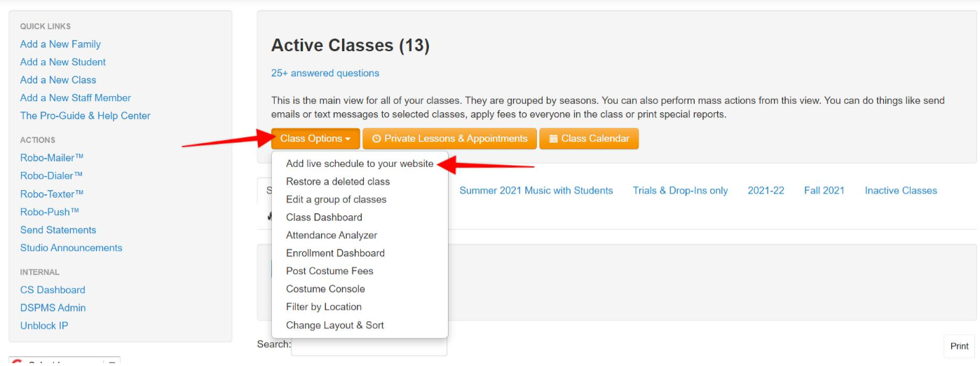The height and width of the screenshot is (366, 980).
Task: Click the clock icon on Private Lessons button
Action: click(x=376, y=139)
